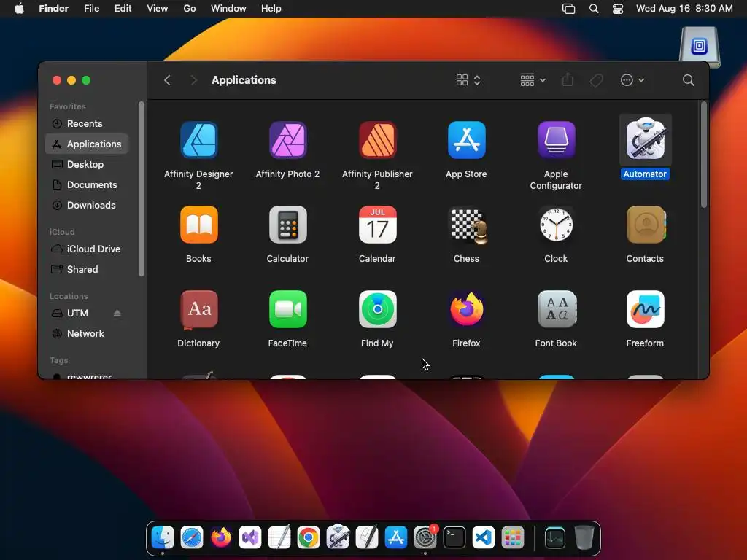
Task: Open Control Center in menu bar
Action: [617, 9]
